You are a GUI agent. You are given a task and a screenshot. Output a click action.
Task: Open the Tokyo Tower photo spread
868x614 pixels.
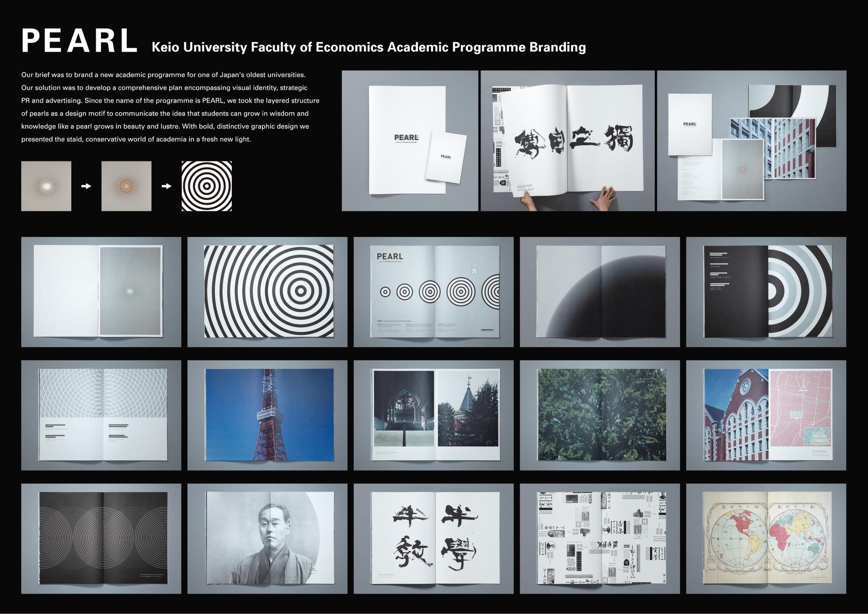tap(267, 415)
